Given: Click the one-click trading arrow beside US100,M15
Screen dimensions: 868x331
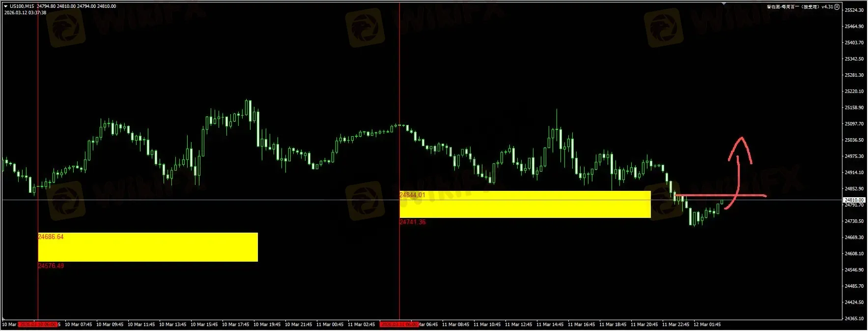Looking at the screenshot, I should point(5,6).
